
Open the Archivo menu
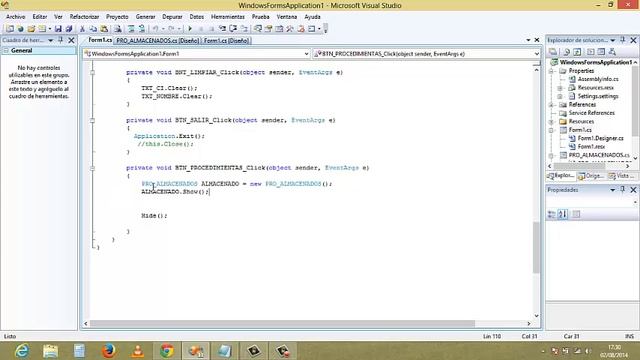click(16, 17)
